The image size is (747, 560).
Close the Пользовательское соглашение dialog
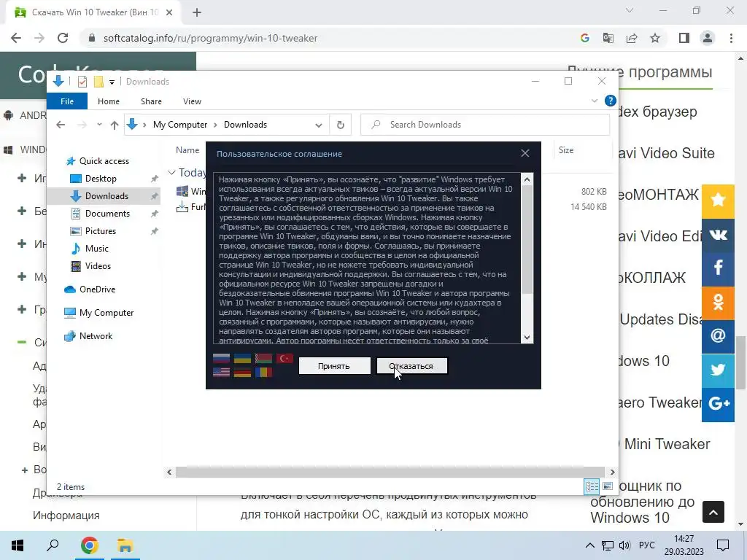pos(525,153)
